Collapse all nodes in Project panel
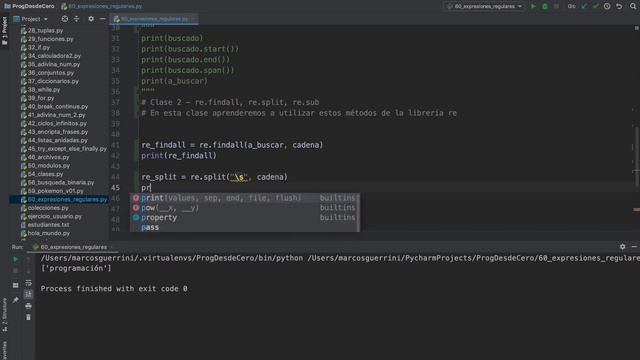Viewport: 640px width, 360px height. [76, 19]
